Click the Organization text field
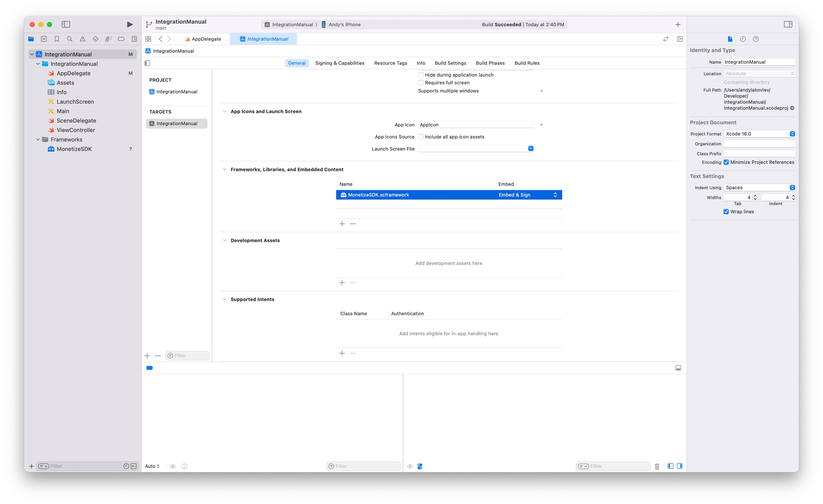 (x=759, y=144)
